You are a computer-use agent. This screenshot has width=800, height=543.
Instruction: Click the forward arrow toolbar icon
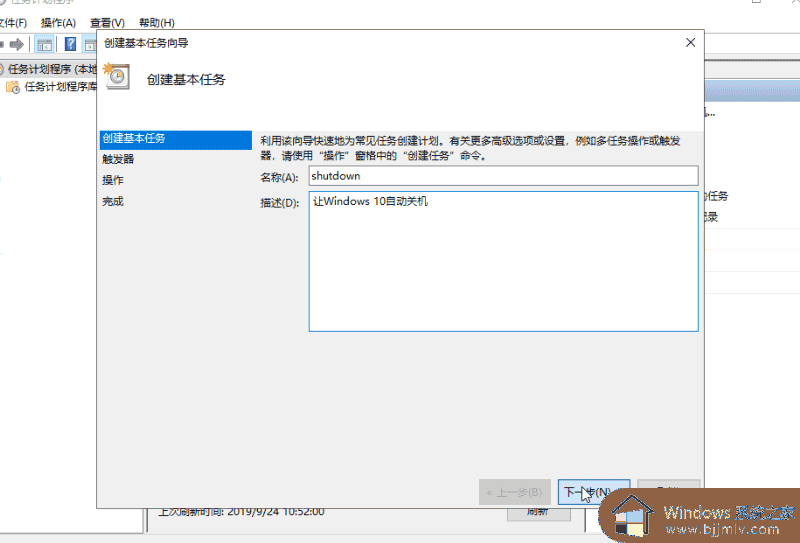[17, 45]
